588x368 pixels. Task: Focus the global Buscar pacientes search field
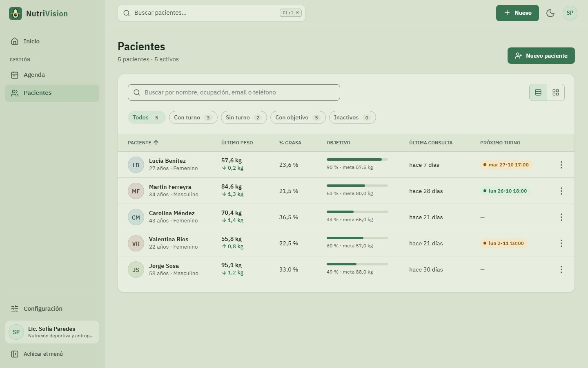click(212, 13)
